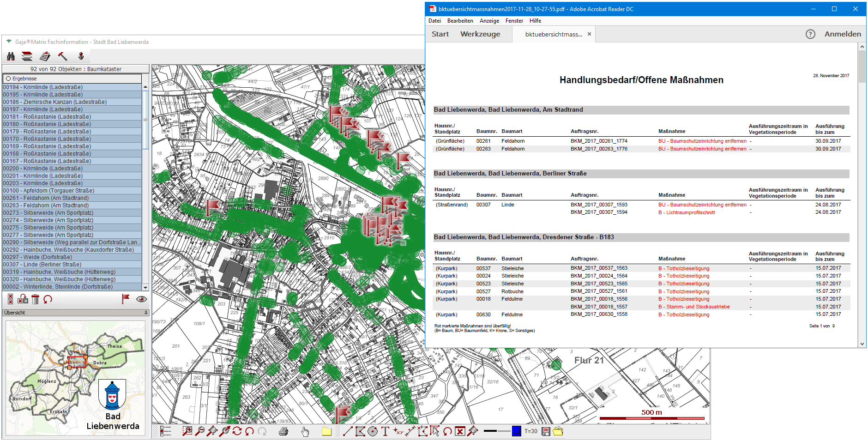Select the Ergebnisse radio button
This screenshot has height=441, width=868.
click(8, 79)
